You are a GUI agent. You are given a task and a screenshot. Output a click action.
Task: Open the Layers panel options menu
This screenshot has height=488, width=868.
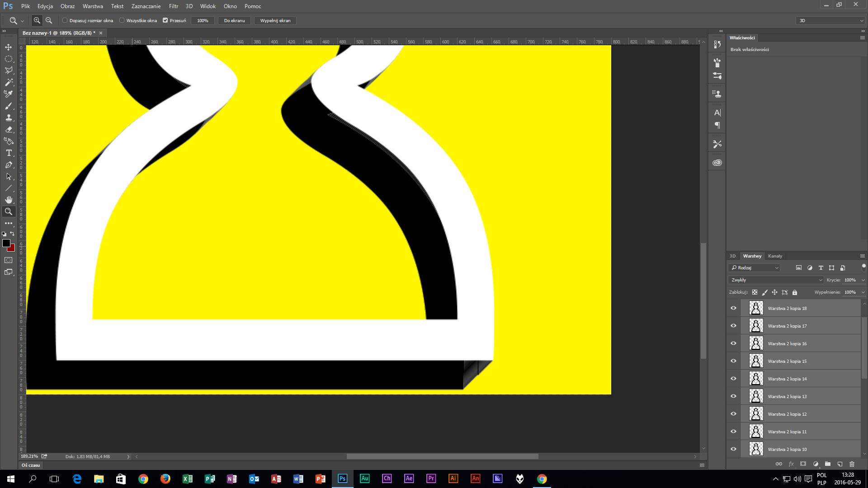point(862,256)
